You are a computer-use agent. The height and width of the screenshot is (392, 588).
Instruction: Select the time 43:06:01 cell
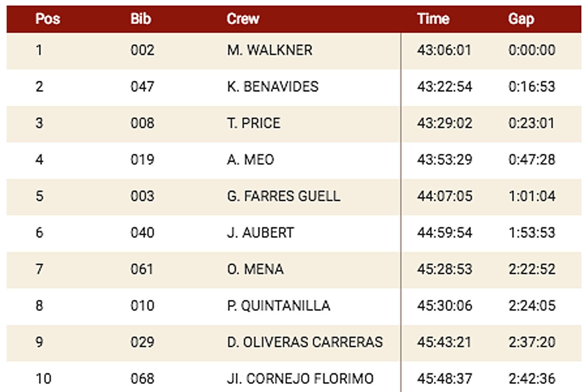(x=444, y=50)
